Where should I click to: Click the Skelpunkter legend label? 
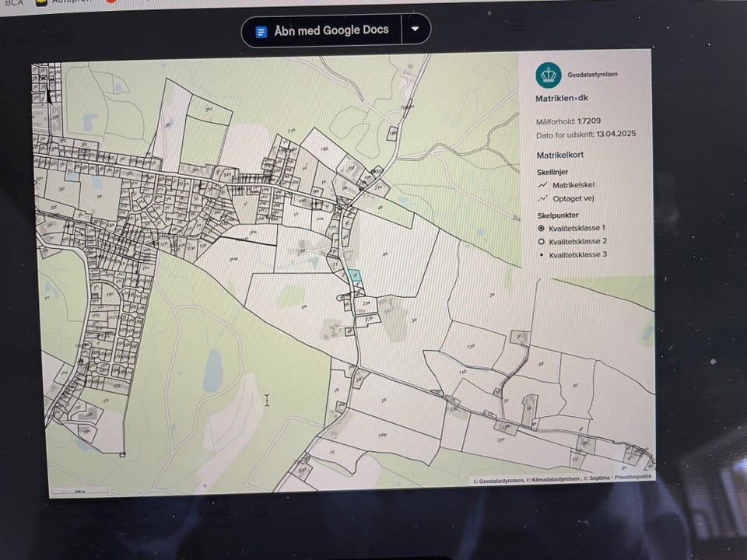[x=558, y=215]
